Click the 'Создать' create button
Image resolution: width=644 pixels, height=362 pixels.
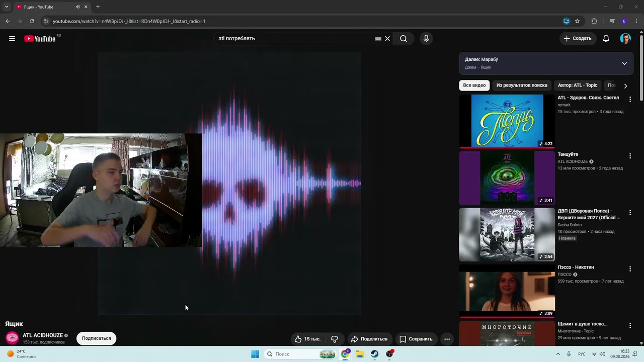[578, 39]
